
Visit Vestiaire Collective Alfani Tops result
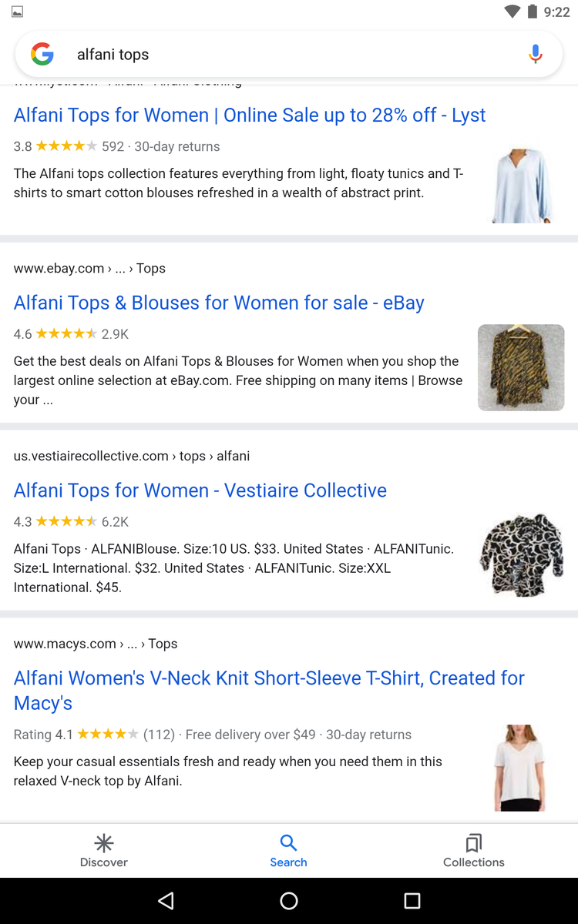pos(200,490)
